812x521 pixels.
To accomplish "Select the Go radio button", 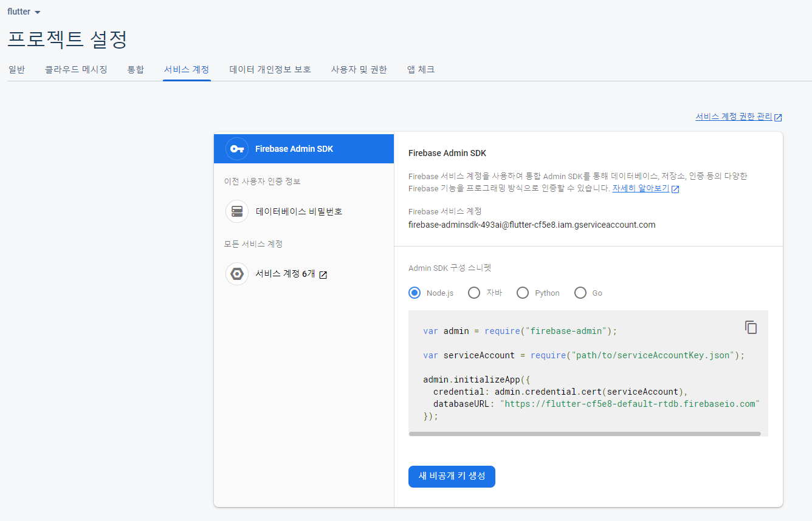I will (580, 293).
